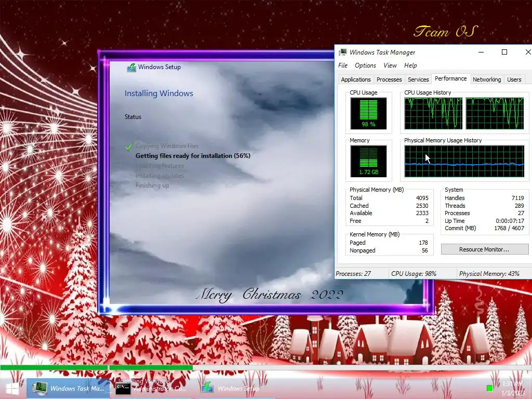Click 'Getting files ready for installation (56%)'
Image resolution: width=532 pixels, height=399 pixels.
(x=193, y=156)
